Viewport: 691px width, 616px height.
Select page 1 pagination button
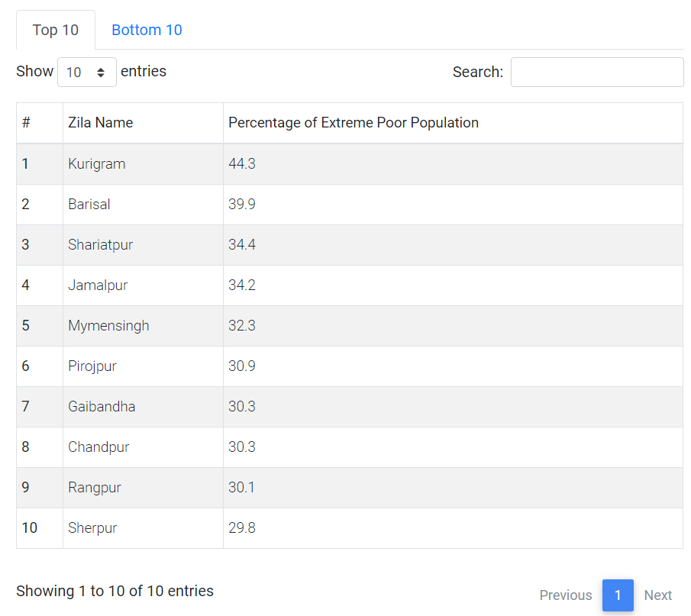point(618,595)
